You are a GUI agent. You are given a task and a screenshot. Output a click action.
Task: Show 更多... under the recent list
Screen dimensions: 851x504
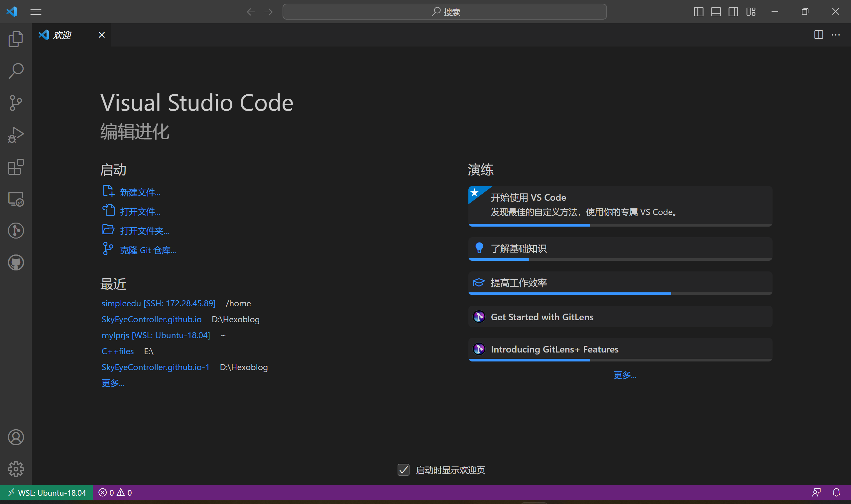coord(113,383)
